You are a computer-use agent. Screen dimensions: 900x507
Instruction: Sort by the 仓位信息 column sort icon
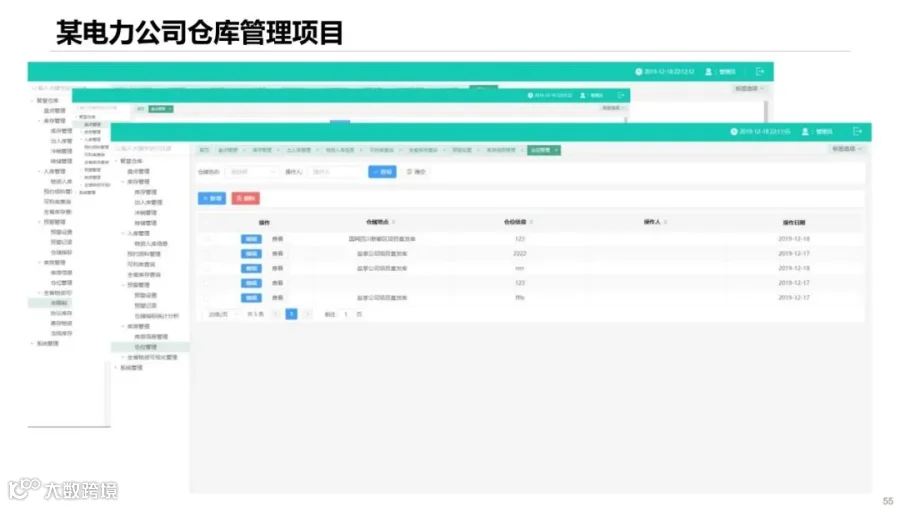[x=532, y=222]
